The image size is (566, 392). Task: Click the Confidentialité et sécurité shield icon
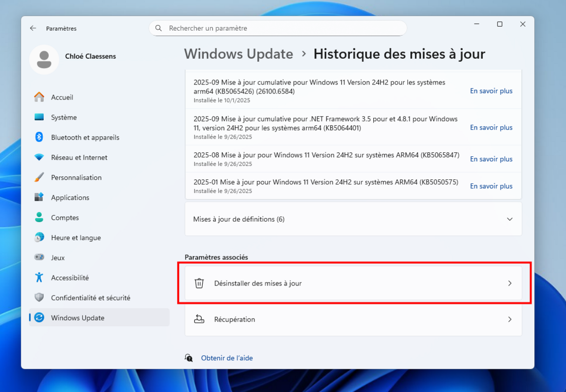(x=39, y=298)
